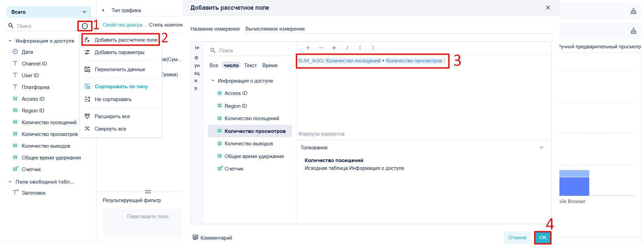This screenshot has height=251, width=644.
Task: Select Сортировать по типу sort option
Action: pos(121,87)
